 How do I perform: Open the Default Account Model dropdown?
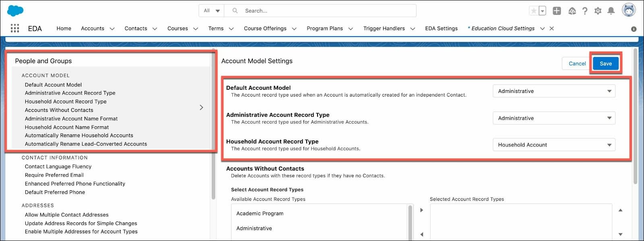coord(554,91)
